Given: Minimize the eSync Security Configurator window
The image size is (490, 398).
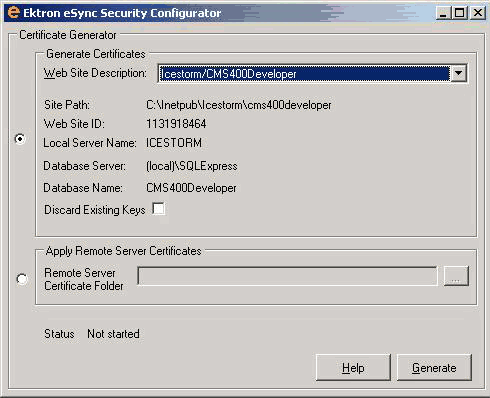Looking at the screenshot, I should tap(443, 13).
